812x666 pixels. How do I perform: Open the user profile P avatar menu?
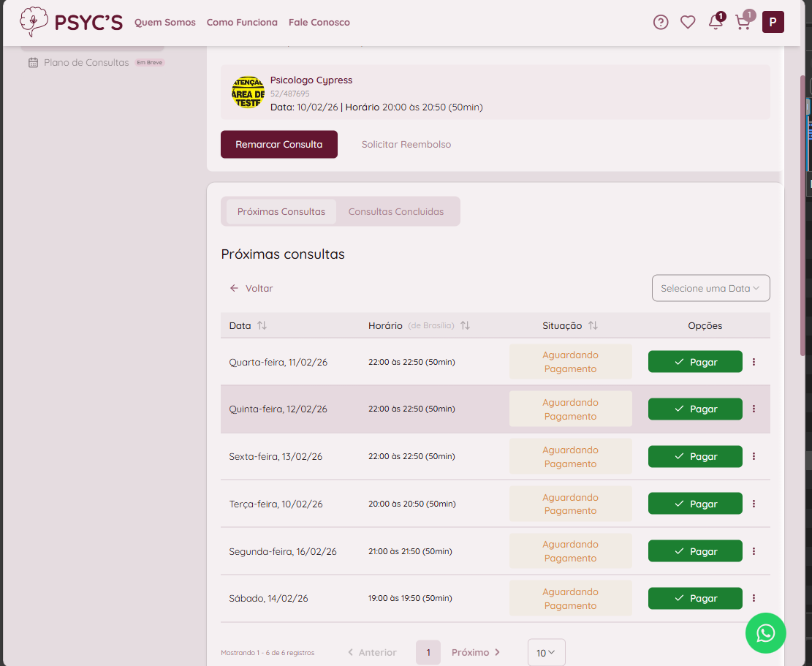pos(773,23)
